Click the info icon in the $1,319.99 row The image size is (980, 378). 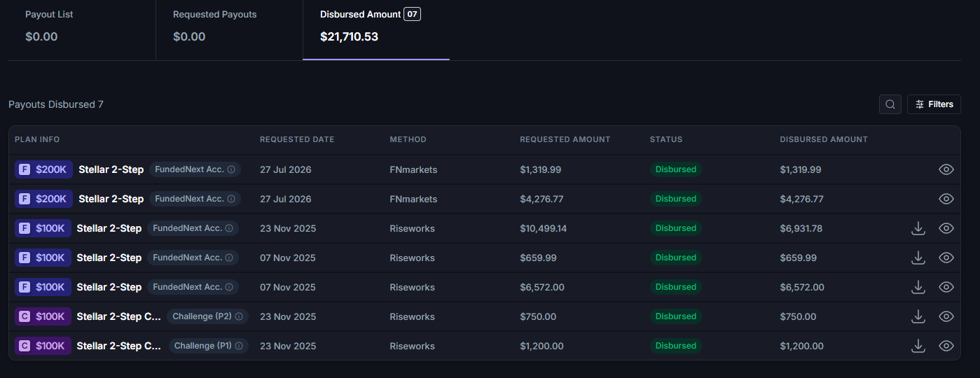(x=231, y=169)
